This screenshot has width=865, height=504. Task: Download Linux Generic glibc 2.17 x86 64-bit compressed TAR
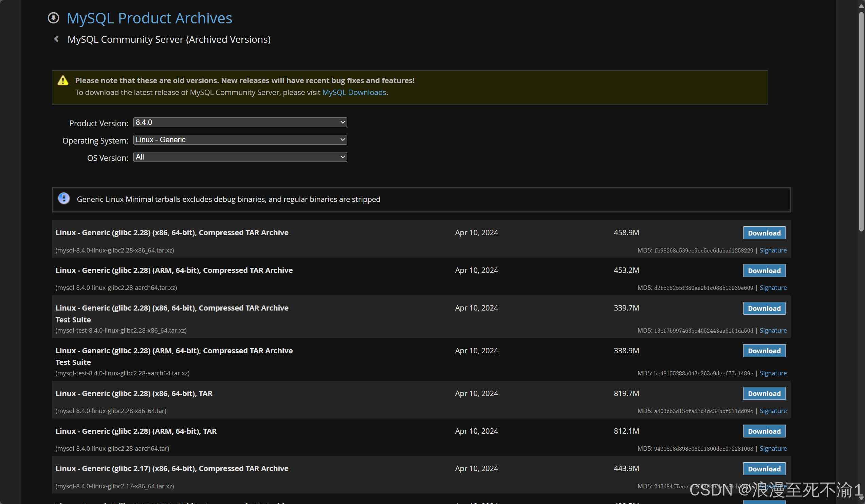(764, 469)
